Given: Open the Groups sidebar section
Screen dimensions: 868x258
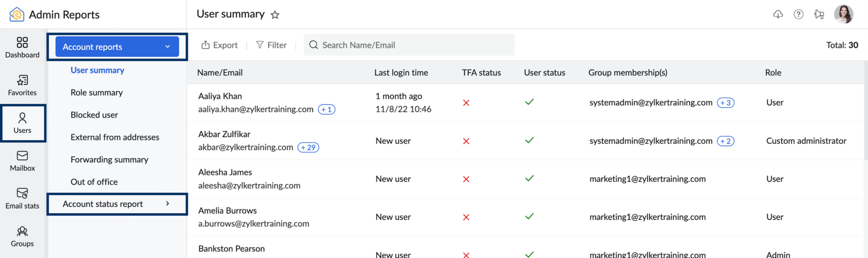Looking at the screenshot, I should pyautogui.click(x=22, y=236).
